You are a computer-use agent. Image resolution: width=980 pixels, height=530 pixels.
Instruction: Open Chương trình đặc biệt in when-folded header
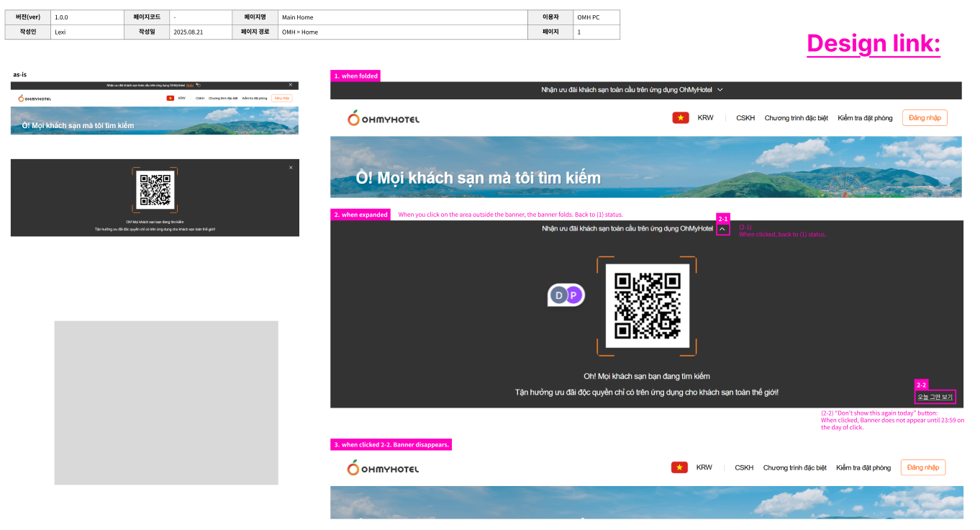tap(797, 118)
